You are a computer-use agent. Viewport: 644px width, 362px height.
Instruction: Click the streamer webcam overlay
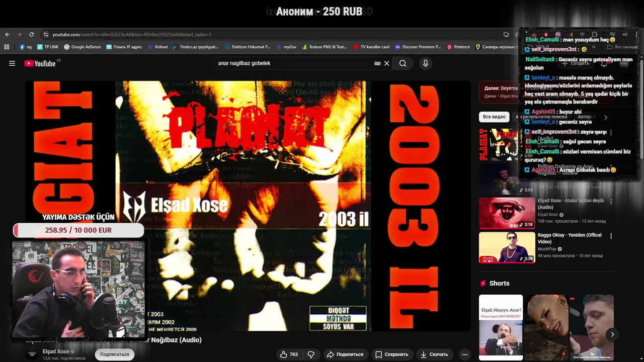coord(78,289)
